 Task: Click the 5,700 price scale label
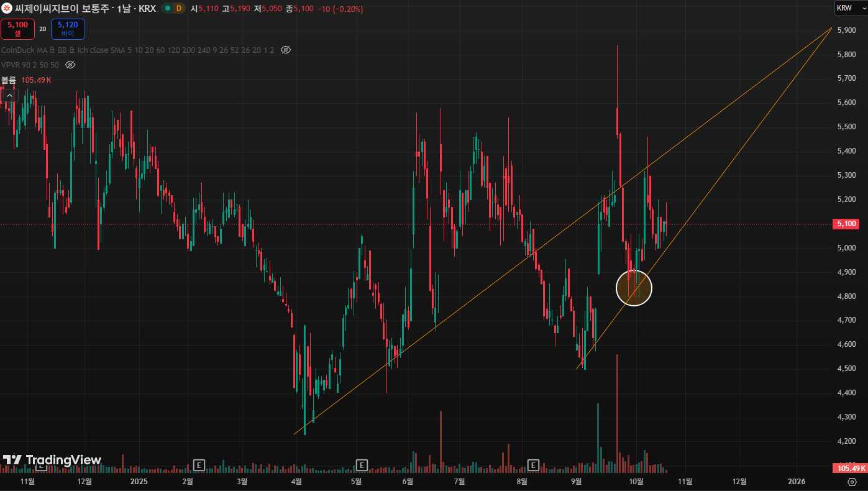(847, 78)
